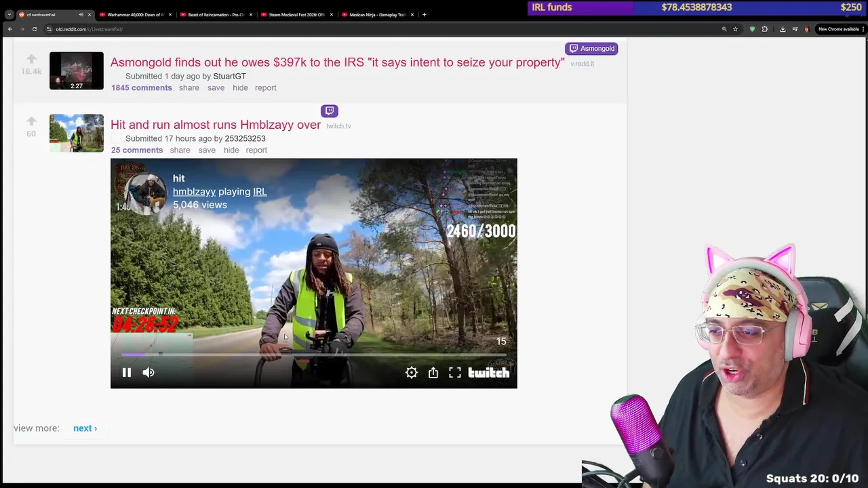Open the media controls toolbar icon

(x=795, y=29)
